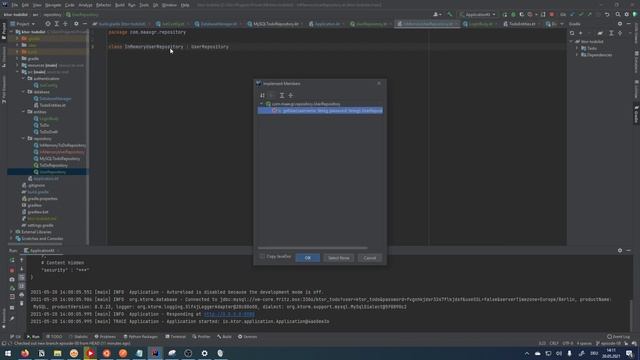The width and height of the screenshot is (640, 360).
Task: Click the camera dump threads icon
Action: click(12, 280)
